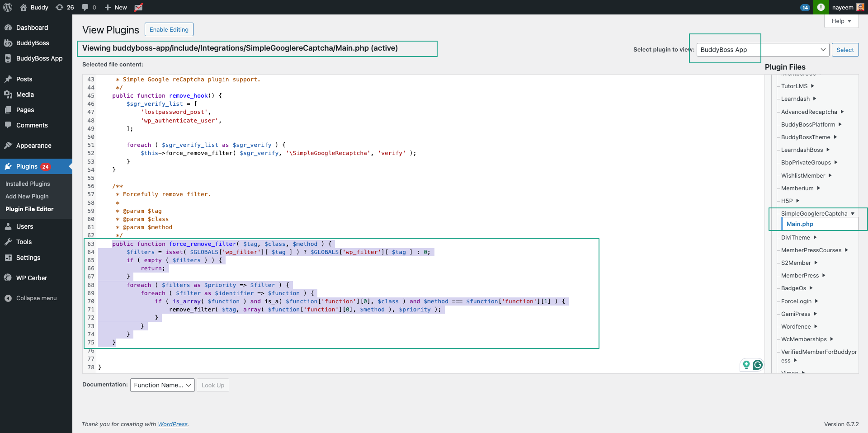This screenshot has width=868, height=433.
Task: Click the blue 14 notifications badge
Action: 805,8
